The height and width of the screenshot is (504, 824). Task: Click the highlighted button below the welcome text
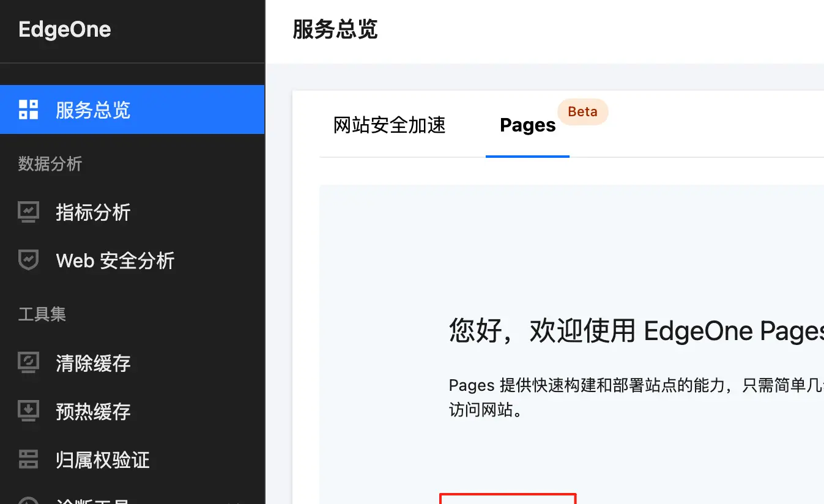pyautogui.click(x=508, y=500)
